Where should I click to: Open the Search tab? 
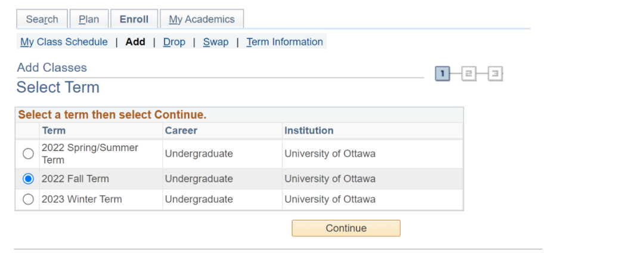[42, 19]
